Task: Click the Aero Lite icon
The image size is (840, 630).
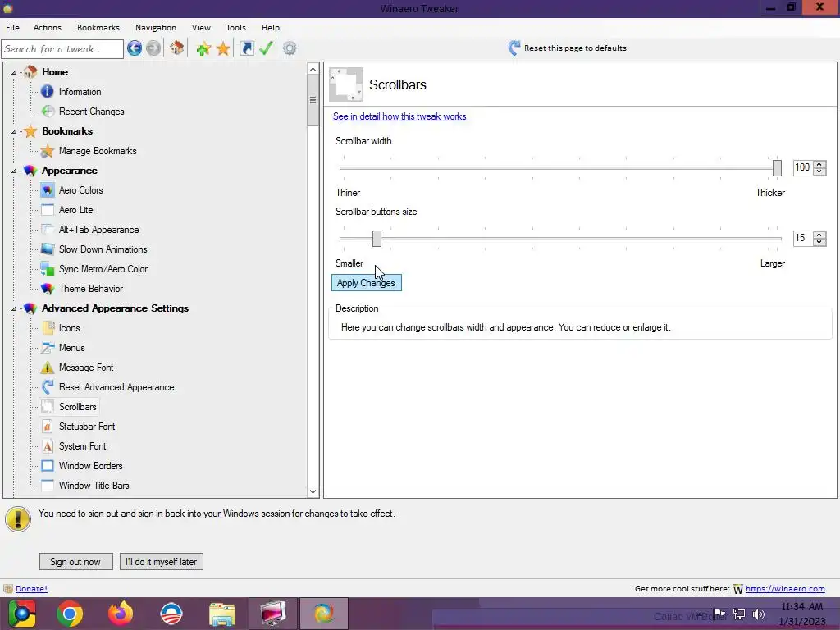Action: pyautogui.click(x=48, y=210)
